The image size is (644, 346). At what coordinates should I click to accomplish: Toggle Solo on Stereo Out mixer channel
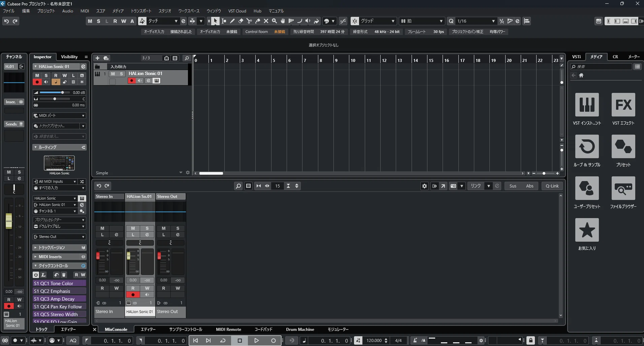[x=178, y=228]
